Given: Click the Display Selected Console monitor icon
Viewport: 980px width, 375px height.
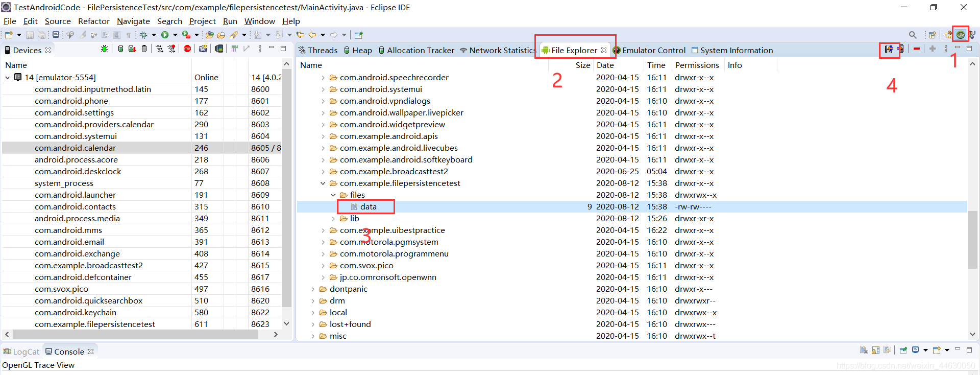Looking at the screenshot, I should coord(915,349).
